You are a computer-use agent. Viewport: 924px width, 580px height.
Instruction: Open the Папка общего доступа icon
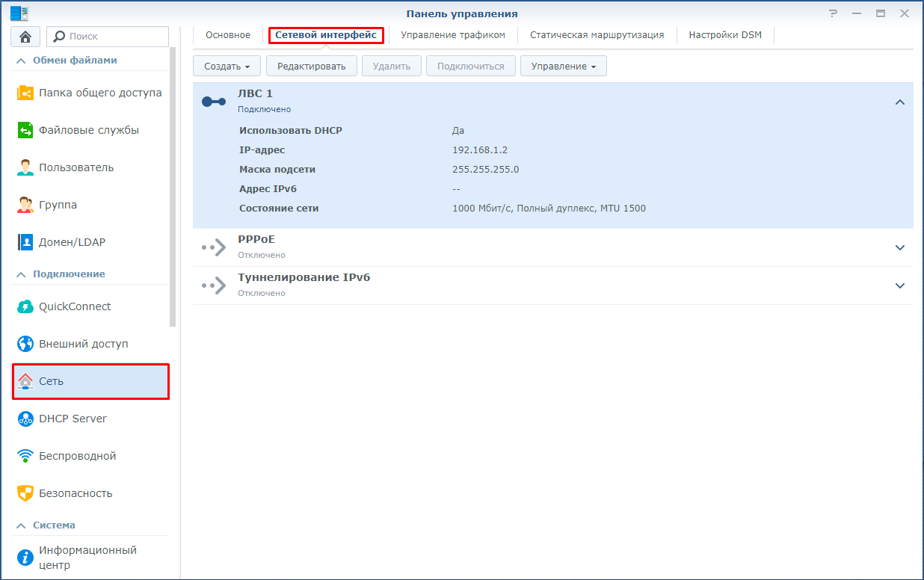(x=25, y=93)
